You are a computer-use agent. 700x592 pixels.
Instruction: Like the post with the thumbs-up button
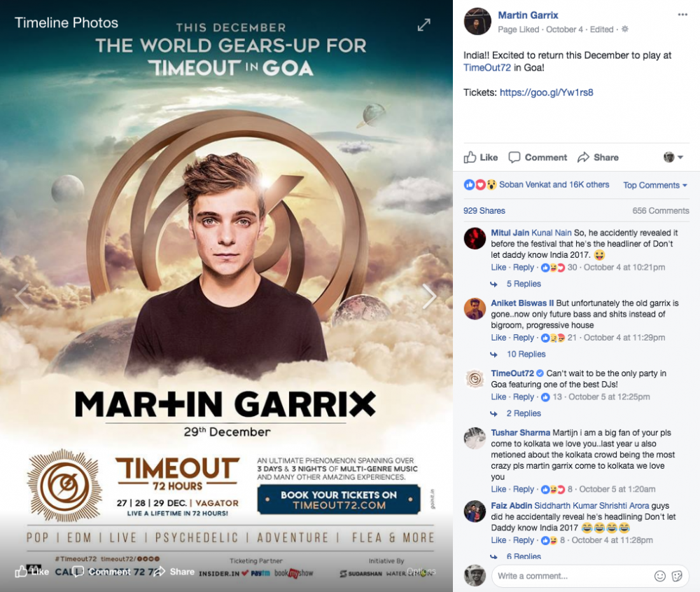coord(481,157)
